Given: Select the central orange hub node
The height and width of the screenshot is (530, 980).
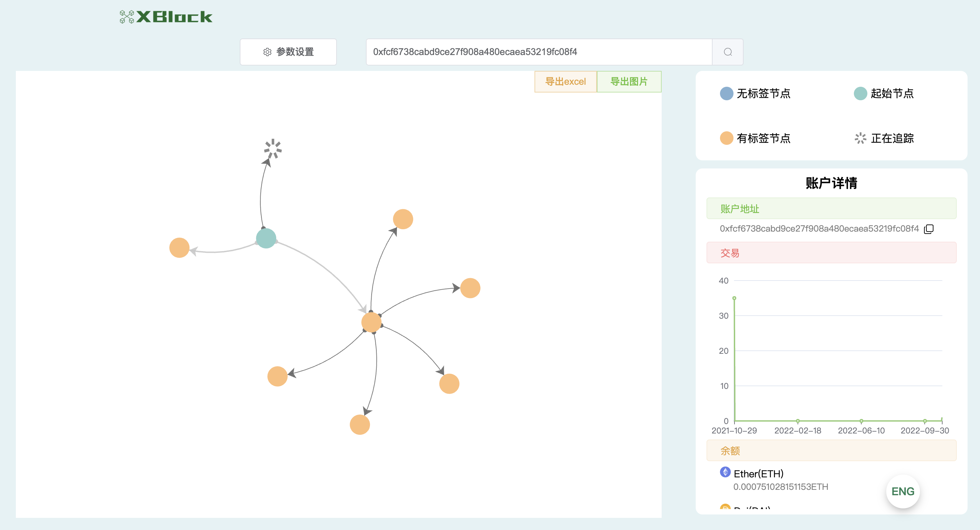Looking at the screenshot, I should pos(371,322).
